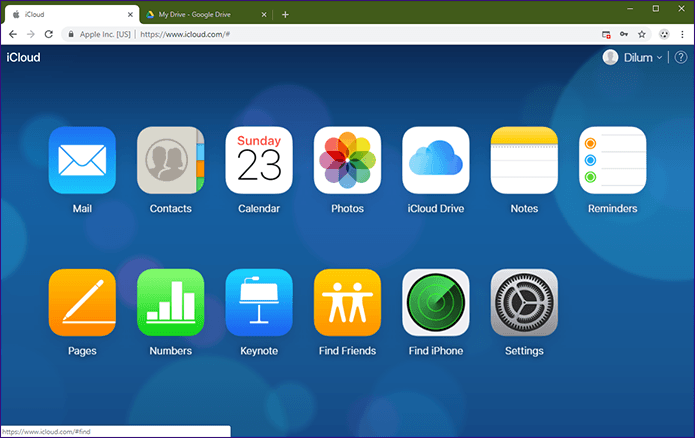Open the Find iPhone radar icon
Image resolution: width=695 pixels, height=438 pixels.
pos(436,302)
